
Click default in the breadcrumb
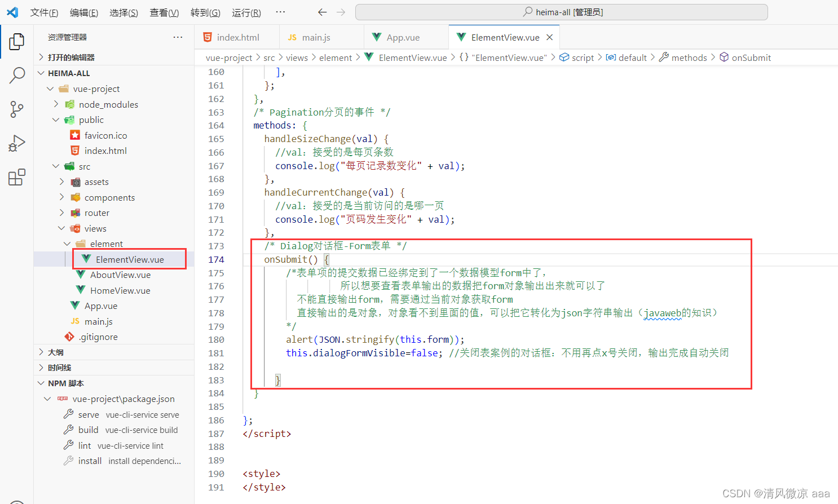[x=627, y=58]
